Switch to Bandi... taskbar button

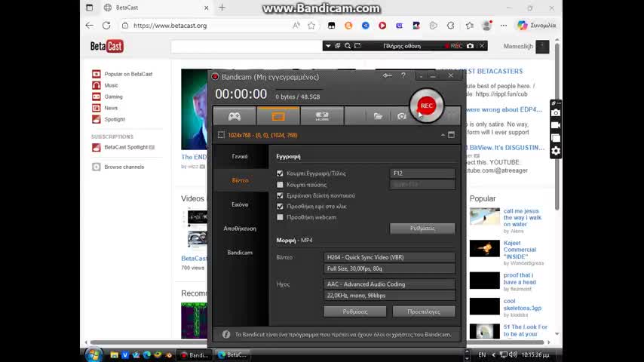click(x=195, y=354)
